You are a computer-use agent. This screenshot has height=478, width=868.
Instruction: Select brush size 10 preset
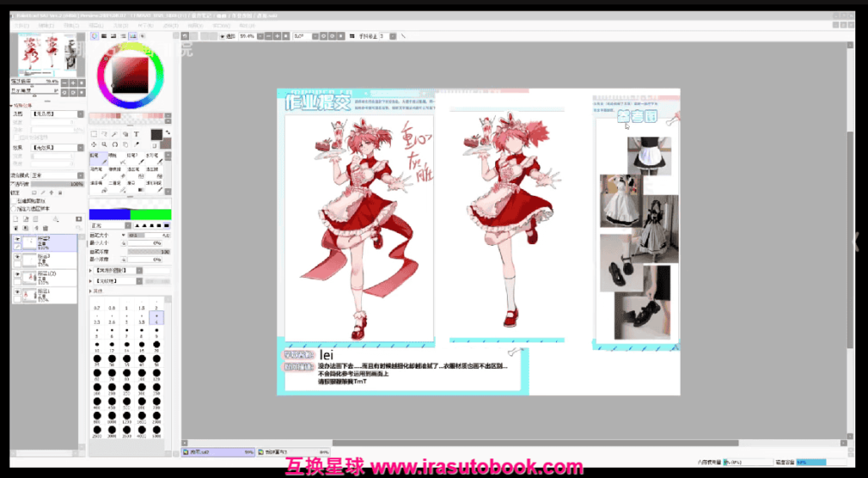pos(97,346)
